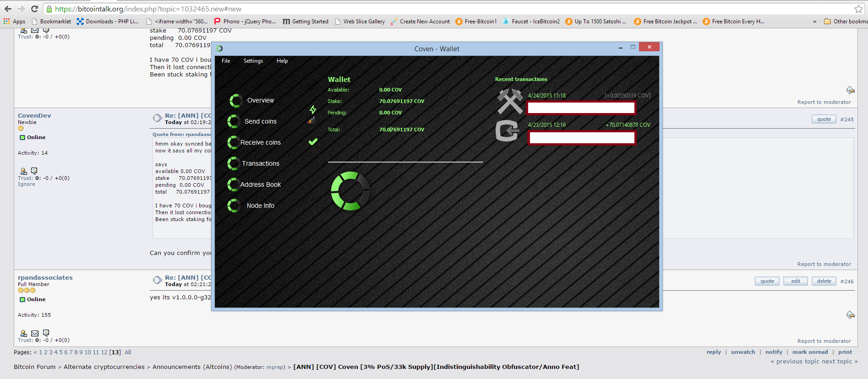Click the quote button on post #245
Viewport: 868px width, 379px height.
tap(824, 119)
